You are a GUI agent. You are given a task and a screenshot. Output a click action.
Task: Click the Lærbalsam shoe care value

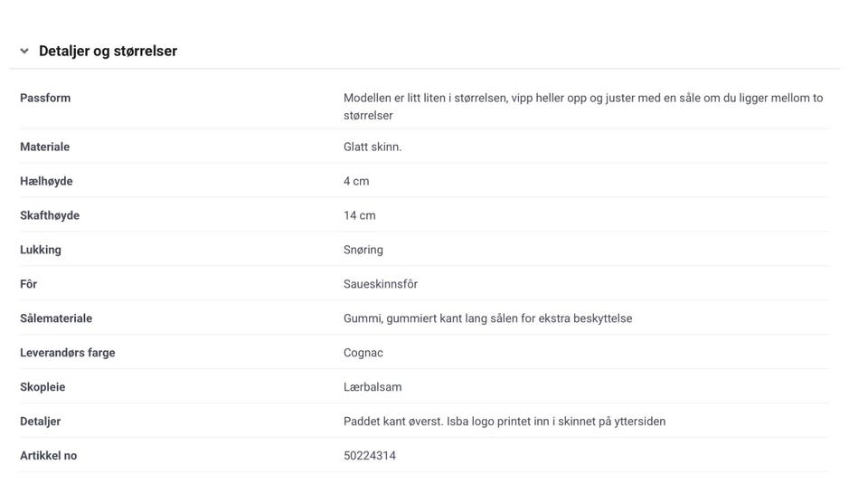[x=373, y=387]
